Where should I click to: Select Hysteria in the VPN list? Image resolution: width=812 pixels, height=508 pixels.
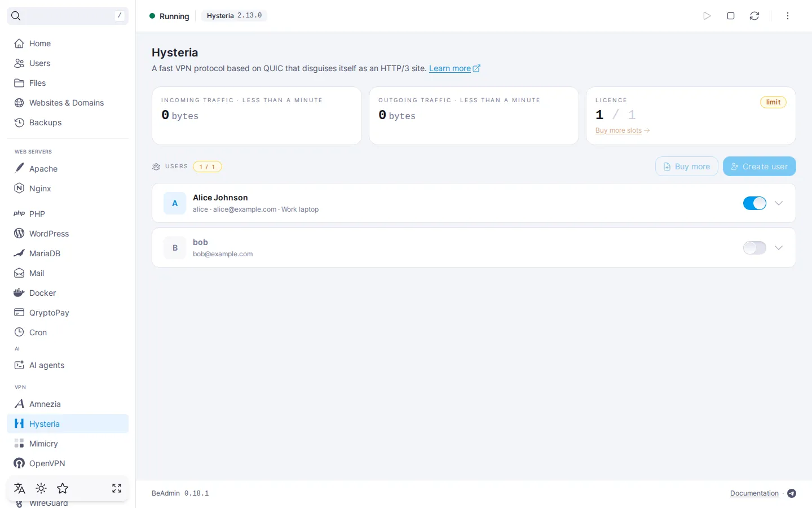tap(68, 424)
